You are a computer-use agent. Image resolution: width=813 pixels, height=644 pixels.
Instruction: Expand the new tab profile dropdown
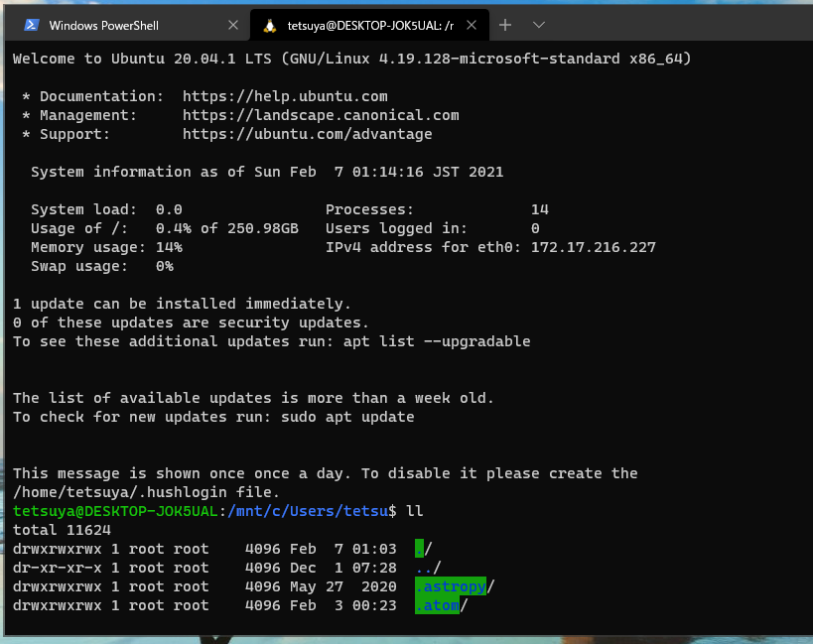539,25
